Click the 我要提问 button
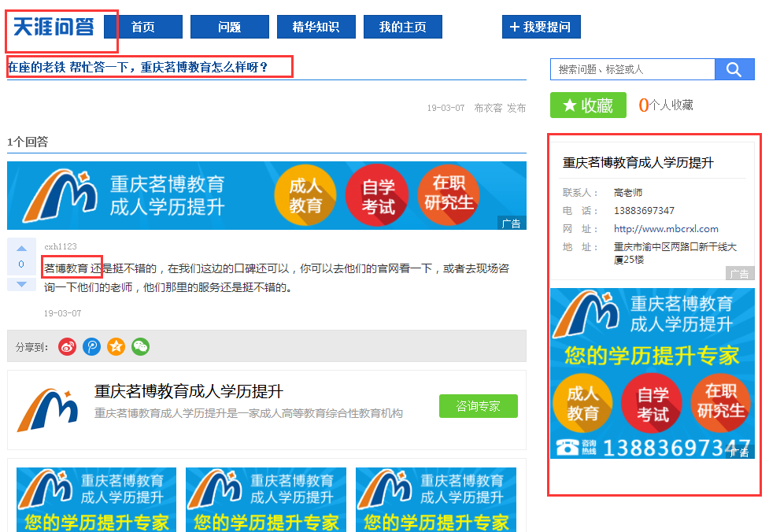Viewport: 769px width, 532px height. point(541,27)
